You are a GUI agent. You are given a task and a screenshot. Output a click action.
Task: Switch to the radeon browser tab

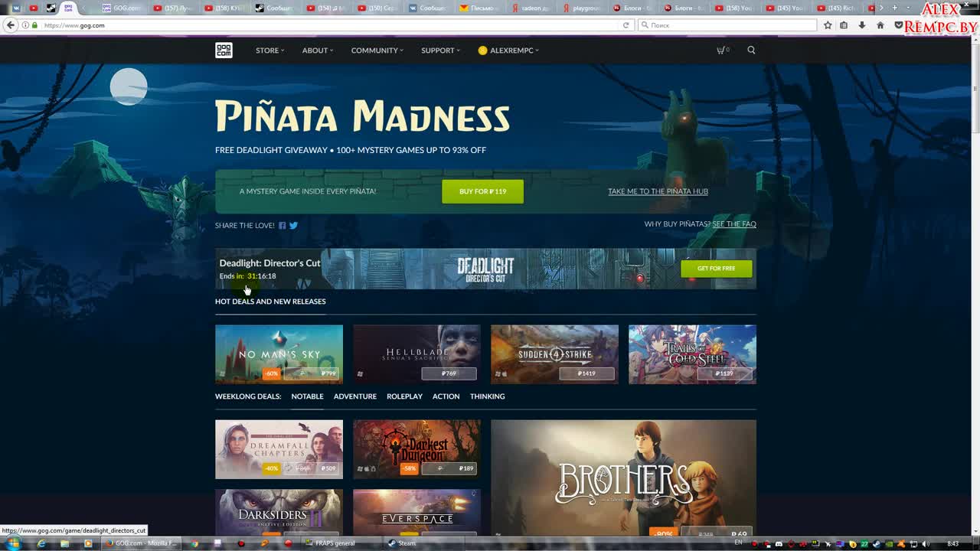tap(531, 8)
